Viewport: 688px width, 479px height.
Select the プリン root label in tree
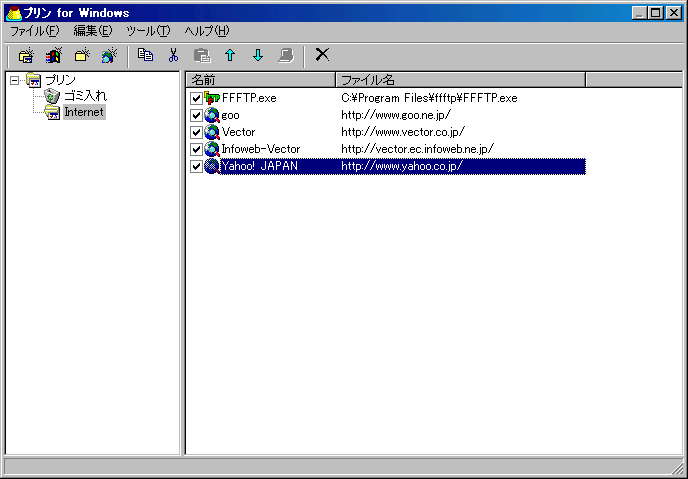click(x=61, y=80)
